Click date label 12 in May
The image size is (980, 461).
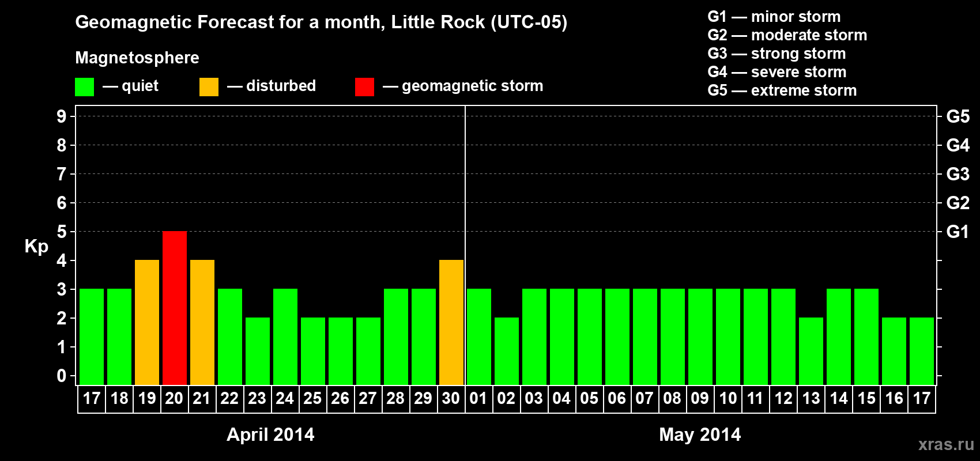point(783,399)
